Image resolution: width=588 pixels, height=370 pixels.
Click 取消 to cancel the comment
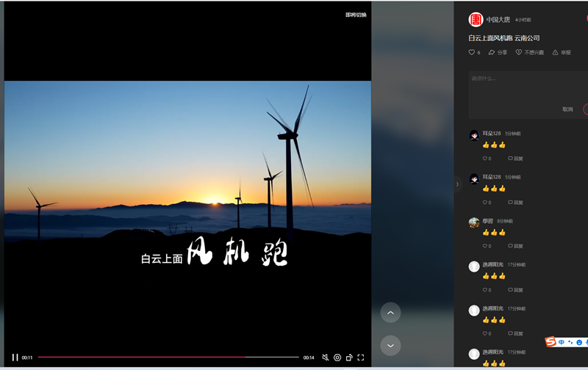(x=567, y=109)
